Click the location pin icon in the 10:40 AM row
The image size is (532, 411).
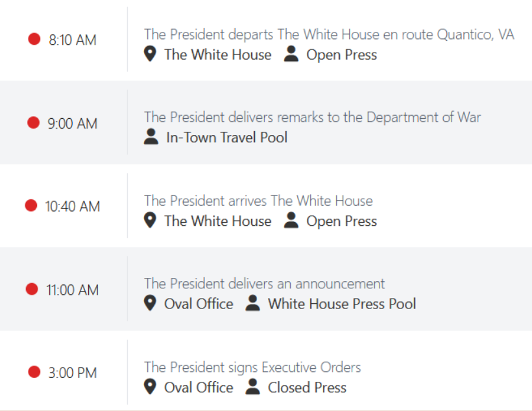(x=150, y=221)
